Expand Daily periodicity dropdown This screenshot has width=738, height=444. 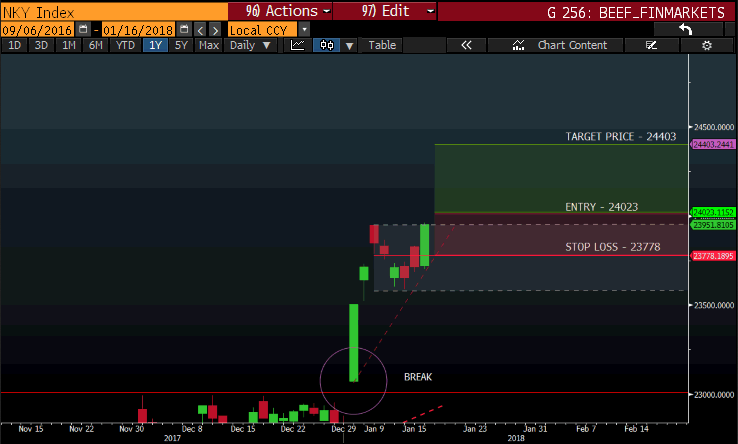click(251, 45)
